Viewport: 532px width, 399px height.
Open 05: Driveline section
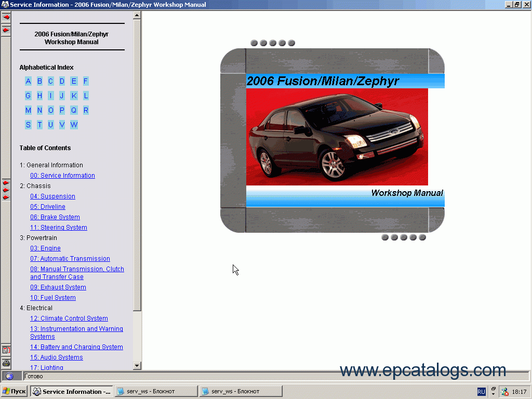[x=48, y=207]
